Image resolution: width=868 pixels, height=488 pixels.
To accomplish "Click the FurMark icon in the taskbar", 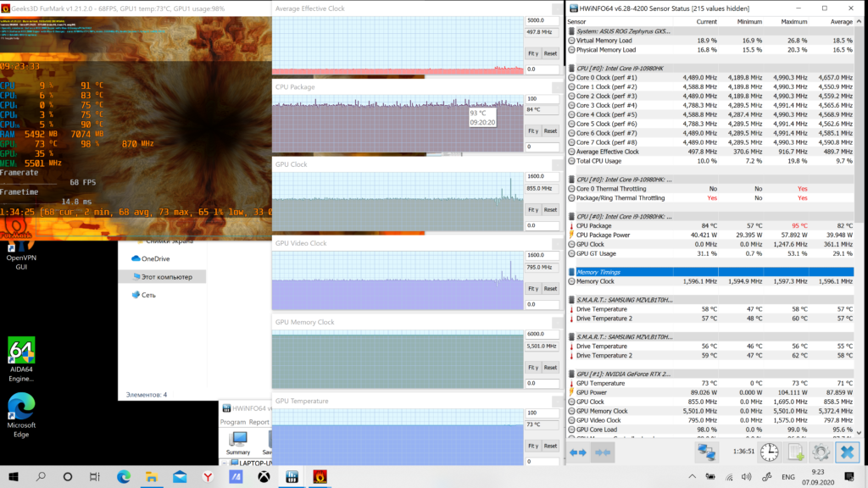I will [x=320, y=476].
